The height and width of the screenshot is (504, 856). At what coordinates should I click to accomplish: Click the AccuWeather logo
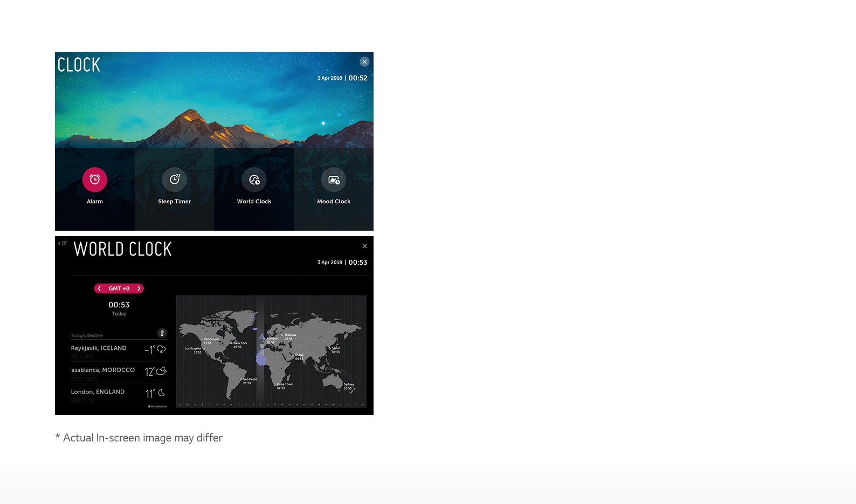tap(158, 406)
